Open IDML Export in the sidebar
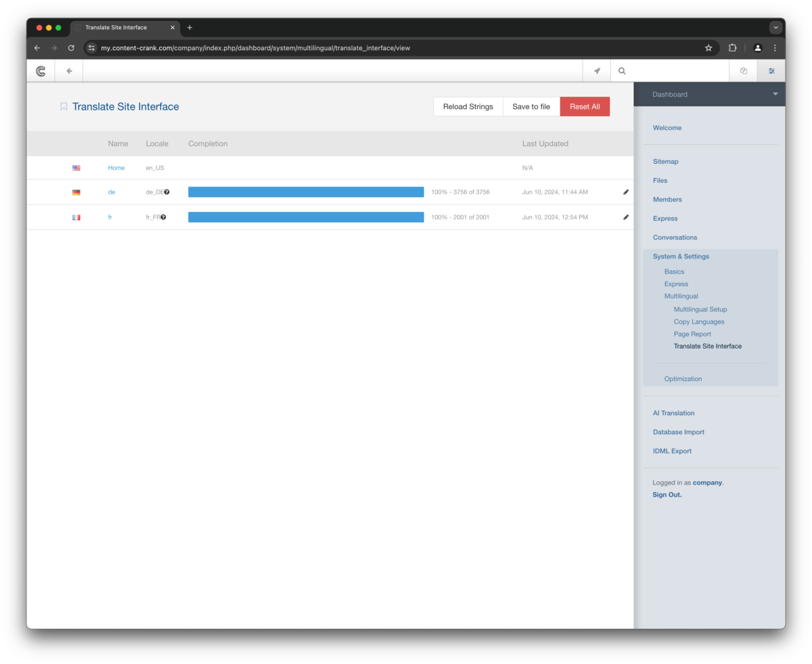This screenshot has width=812, height=664. pos(672,451)
